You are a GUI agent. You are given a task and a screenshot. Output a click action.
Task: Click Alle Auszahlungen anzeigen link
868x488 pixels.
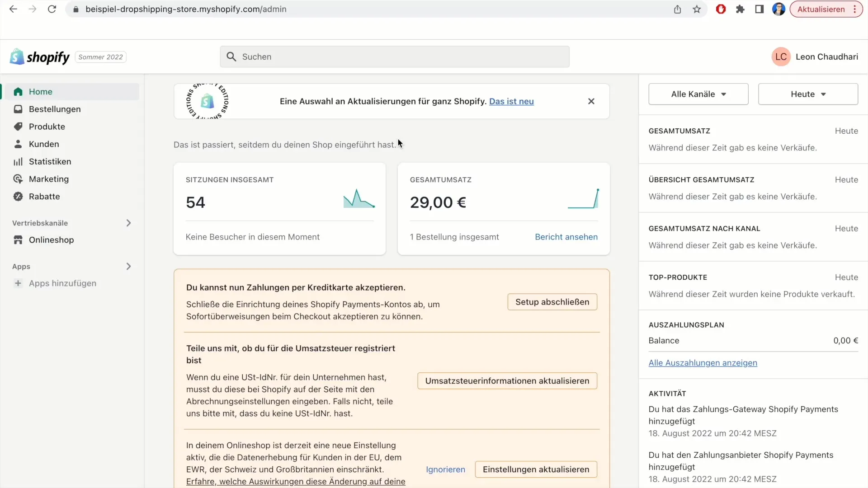point(703,362)
